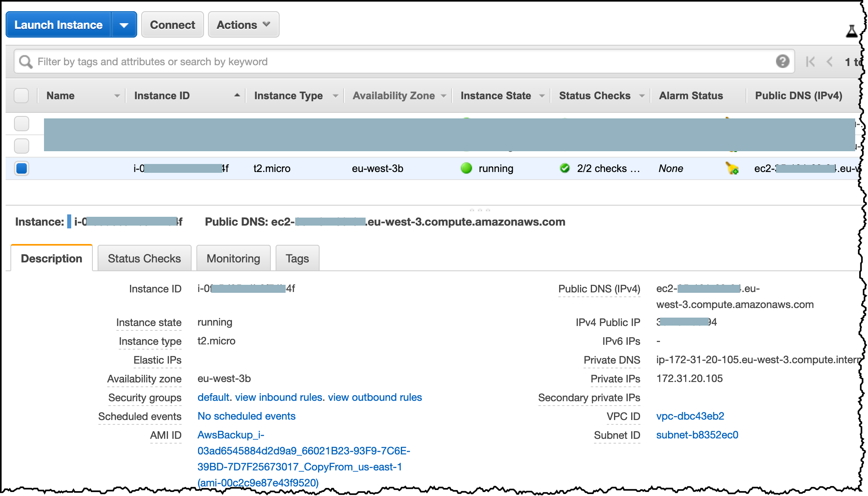Open the filter help question icon

coord(782,61)
